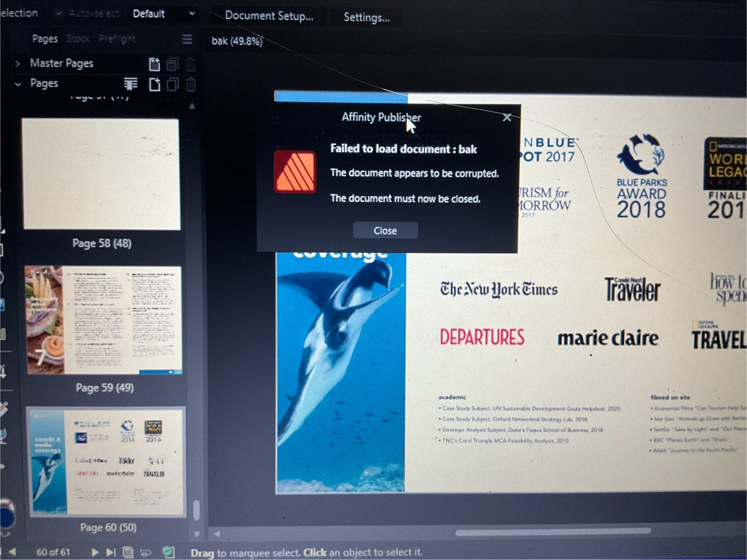The height and width of the screenshot is (560, 747).
Task: Click Delete Master page trash icon
Action: pos(191,64)
